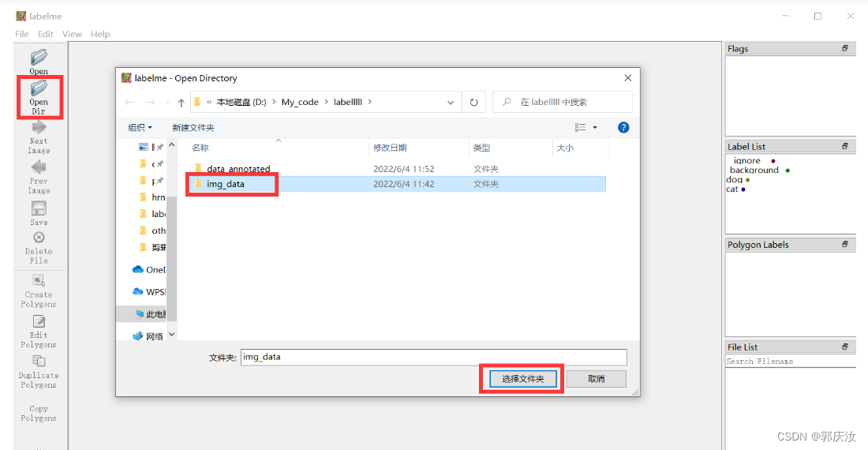This screenshot has height=450, width=868.
Task: Click 取消 button
Action: (x=597, y=379)
